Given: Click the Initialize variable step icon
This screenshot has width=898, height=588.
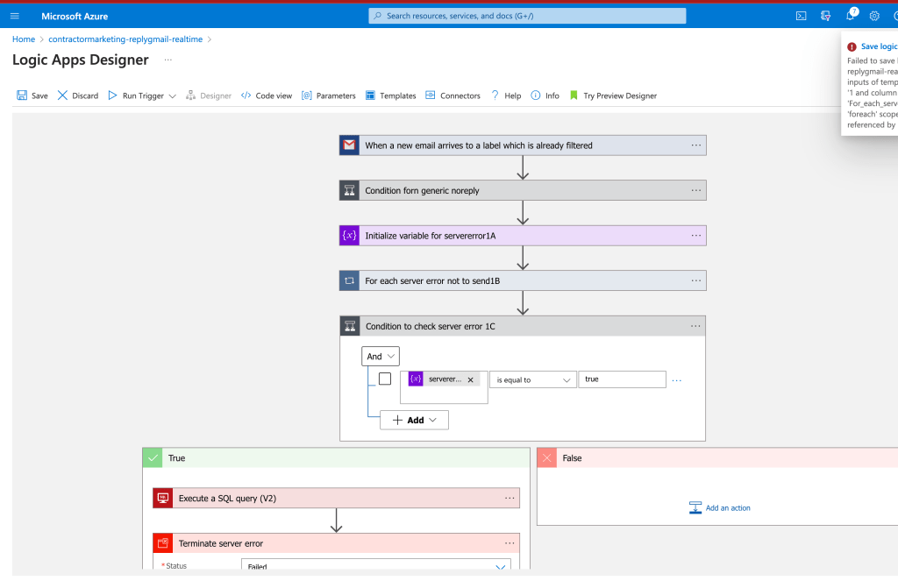Looking at the screenshot, I should 349,236.
